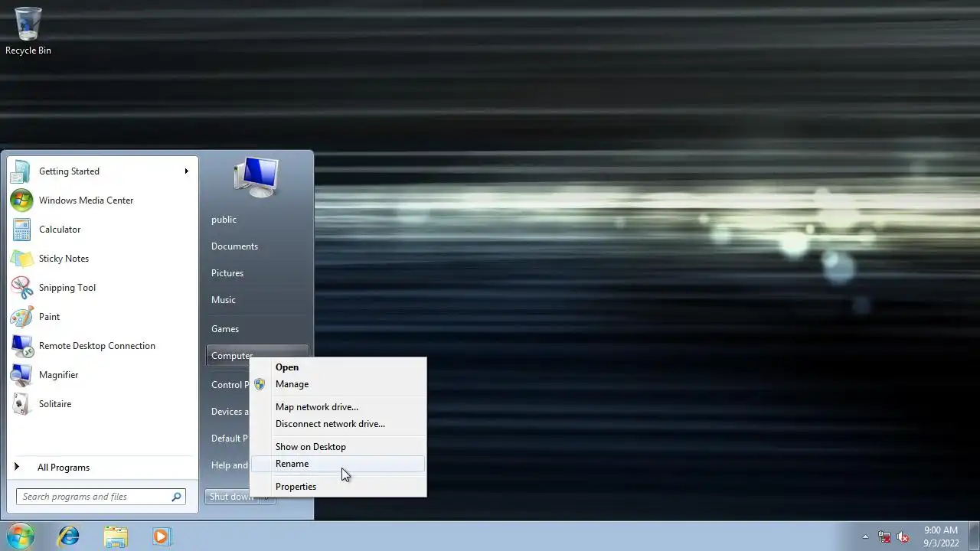Expand Getting Started submenu arrow
Screen dimensions: 980x551
point(186,171)
